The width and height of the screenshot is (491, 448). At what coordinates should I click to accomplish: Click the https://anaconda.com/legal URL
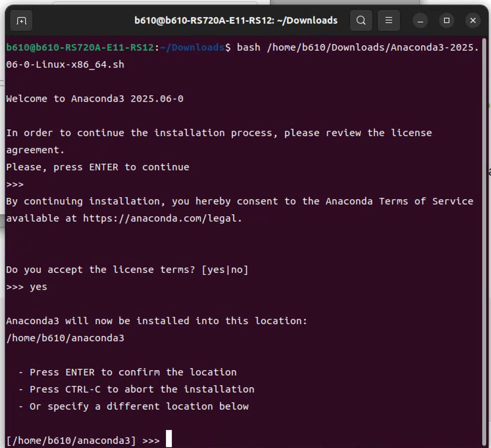pyautogui.click(x=160, y=218)
